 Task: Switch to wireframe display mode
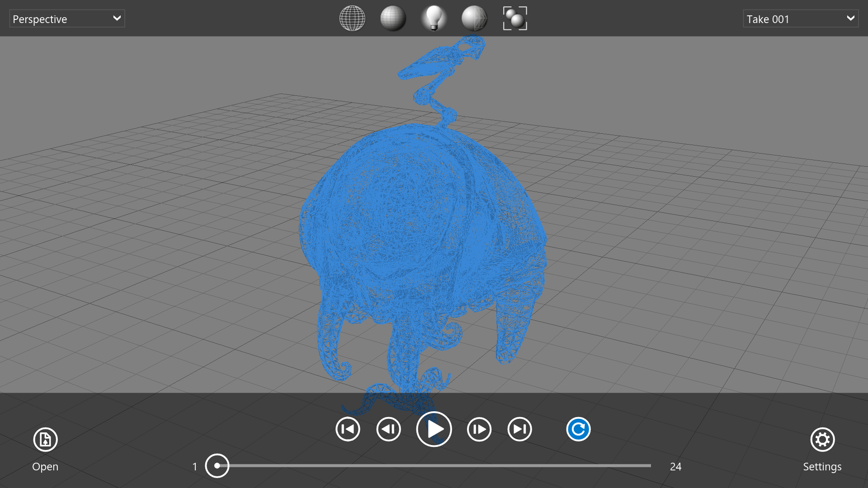352,19
